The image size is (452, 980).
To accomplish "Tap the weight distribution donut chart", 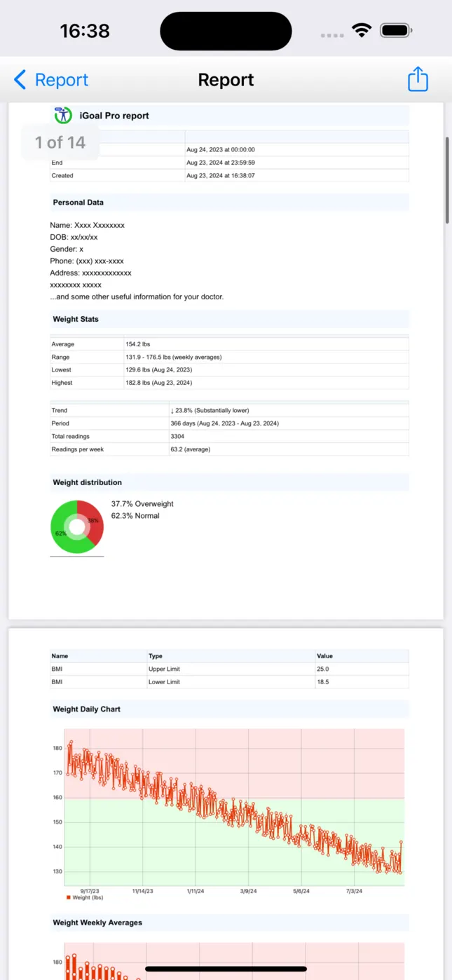I will click(x=77, y=527).
